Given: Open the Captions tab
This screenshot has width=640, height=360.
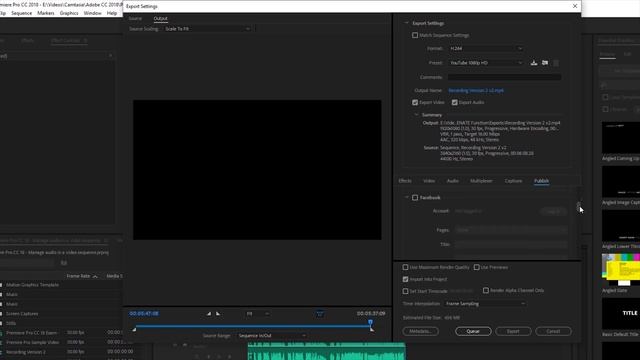Looking at the screenshot, I should (x=513, y=181).
